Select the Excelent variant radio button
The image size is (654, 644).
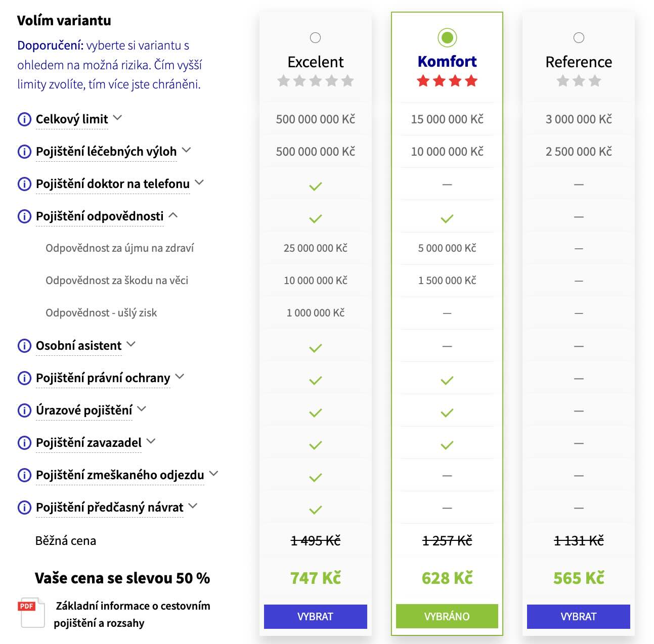[x=315, y=37]
